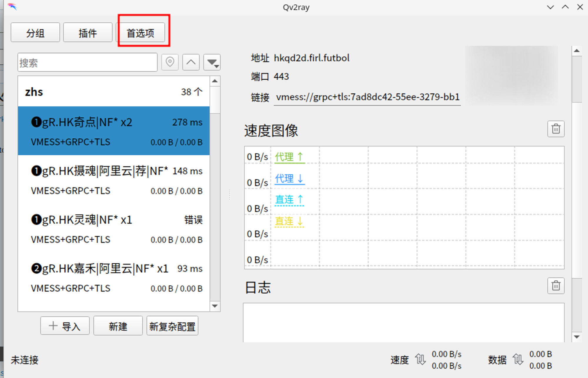The height and width of the screenshot is (378, 588).
Task: Click the window minimize chevron
Action: [550, 7]
